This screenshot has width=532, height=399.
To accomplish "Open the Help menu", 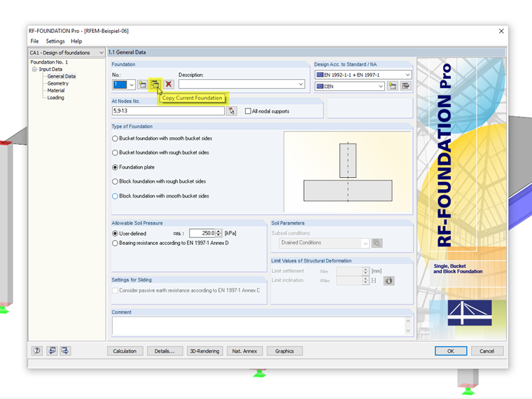I will (x=76, y=41).
